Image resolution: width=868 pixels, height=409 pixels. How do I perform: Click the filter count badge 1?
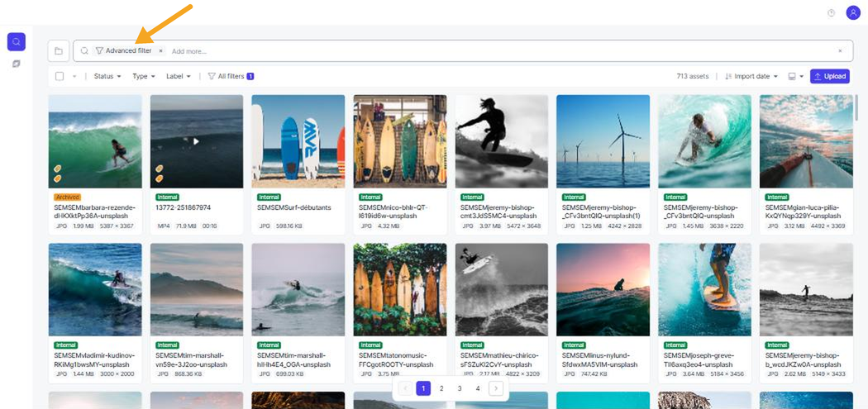(x=250, y=76)
